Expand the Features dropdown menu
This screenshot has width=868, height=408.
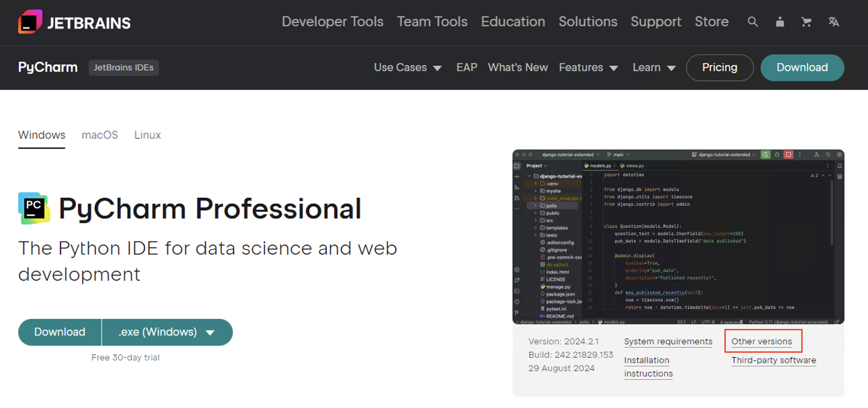(x=588, y=67)
